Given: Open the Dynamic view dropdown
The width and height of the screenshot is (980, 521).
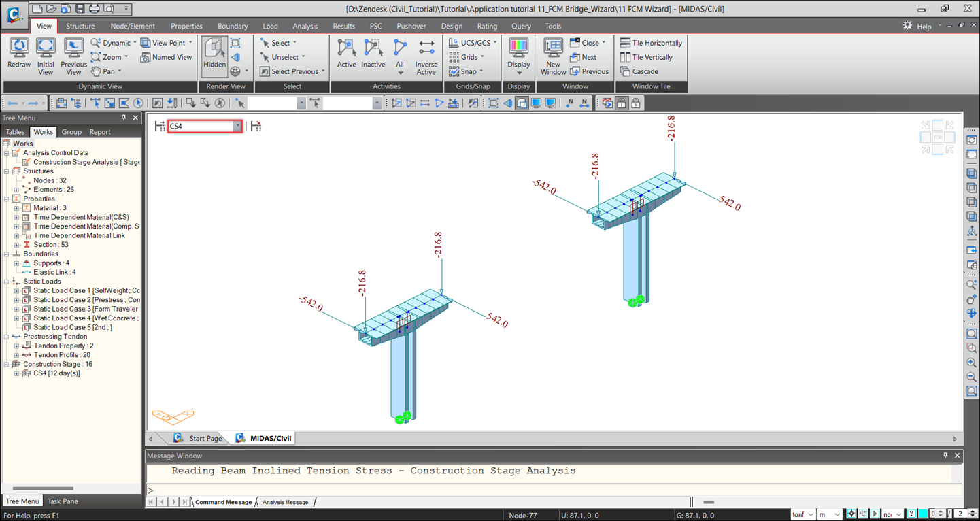Looking at the screenshot, I should click(114, 43).
